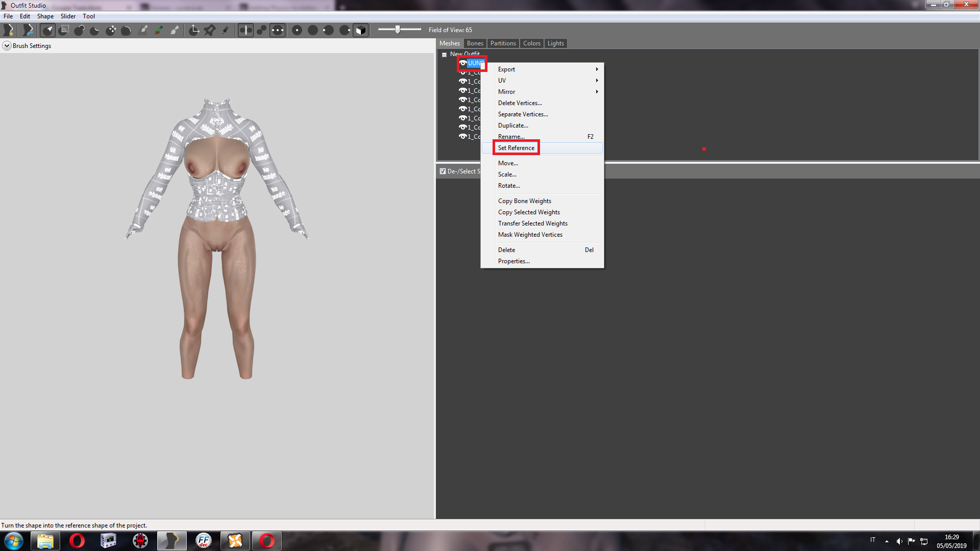Switch to the Bones tab
The height and width of the screenshot is (551, 980).
[x=475, y=43]
